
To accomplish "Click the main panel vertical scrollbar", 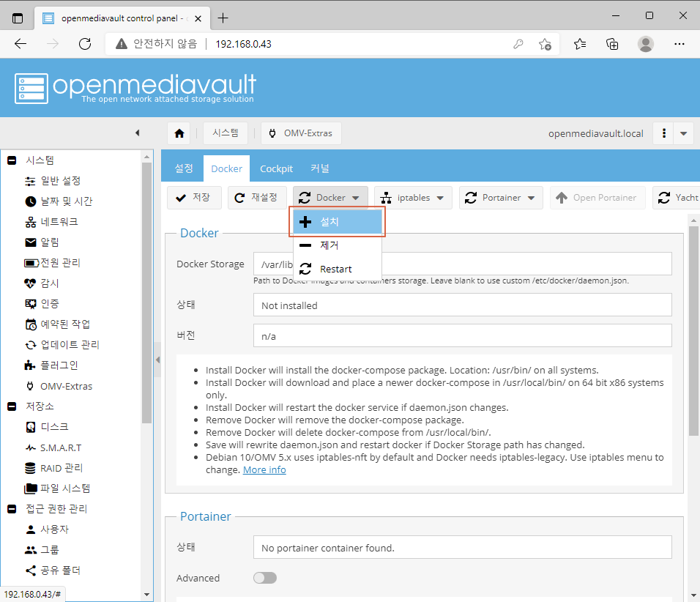I will click(693, 330).
